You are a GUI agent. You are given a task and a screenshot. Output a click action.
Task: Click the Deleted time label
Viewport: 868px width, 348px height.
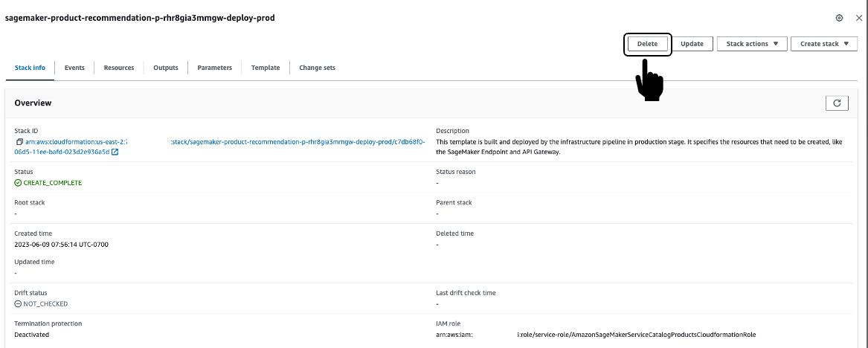(x=455, y=233)
